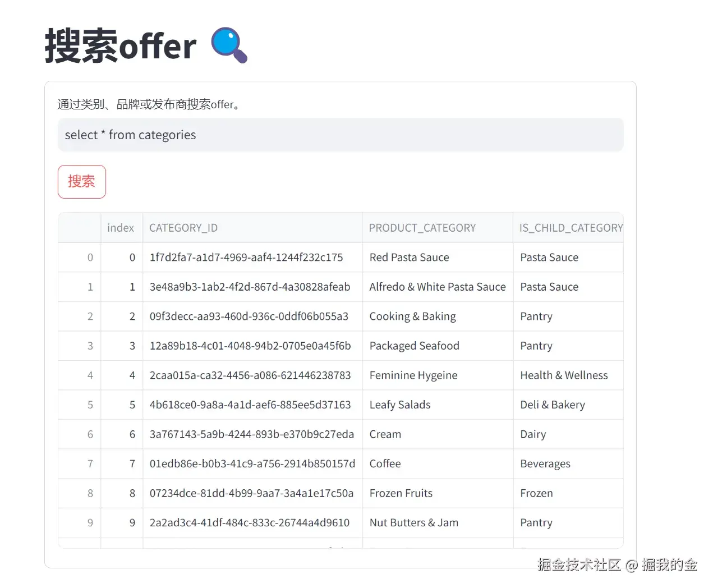Select the Red Pasta Sauce row
This screenshot has width=713, height=588.
click(409, 257)
